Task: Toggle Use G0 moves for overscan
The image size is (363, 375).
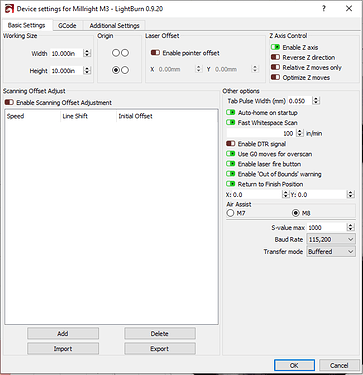Action: point(231,154)
